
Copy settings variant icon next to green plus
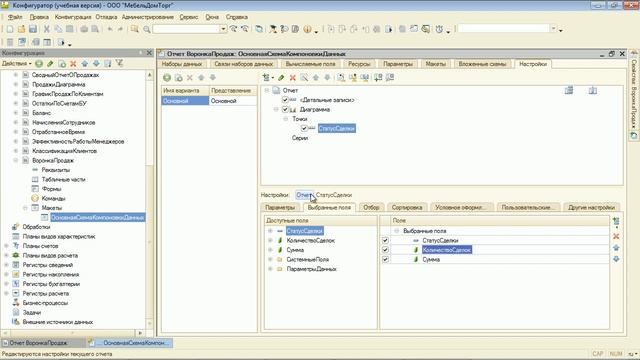click(178, 78)
